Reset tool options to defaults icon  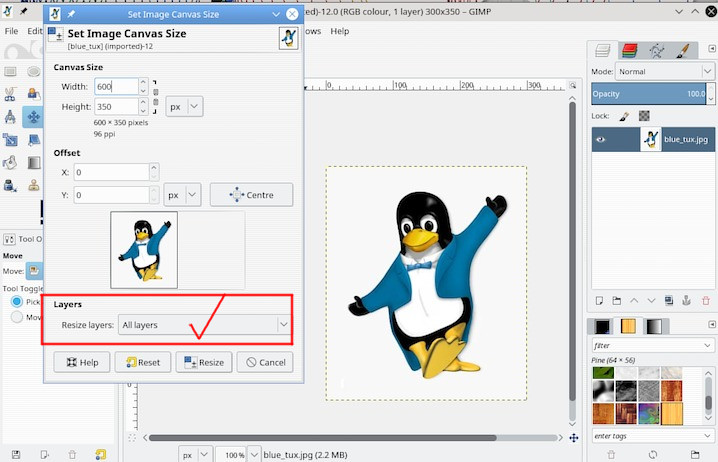101,454
